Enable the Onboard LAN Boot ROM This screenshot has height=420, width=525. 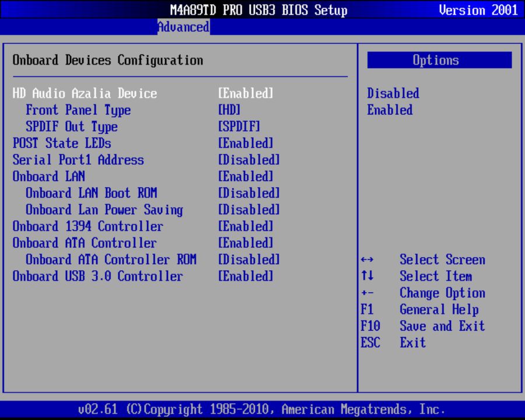pyautogui.click(x=92, y=193)
